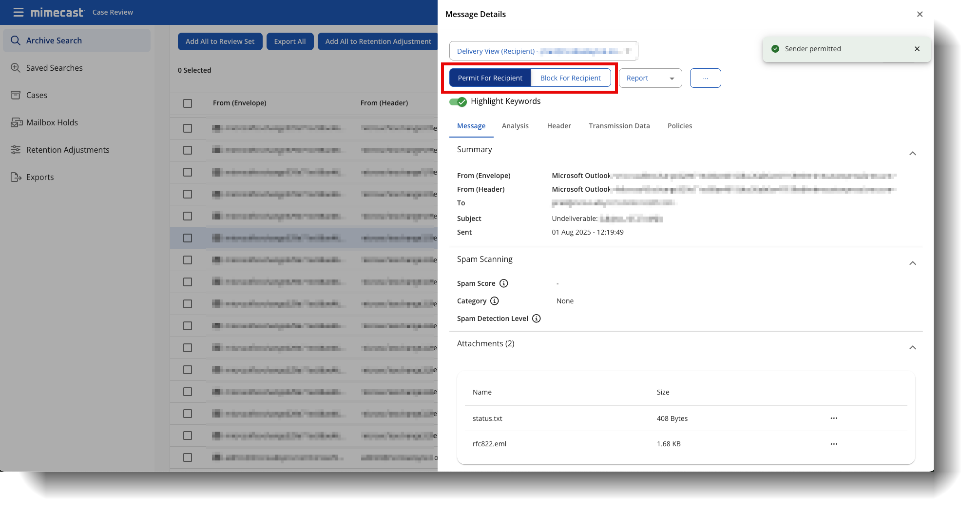The image size is (980, 518).
Task: Dismiss the Sender permitted notification
Action: click(917, 49)
